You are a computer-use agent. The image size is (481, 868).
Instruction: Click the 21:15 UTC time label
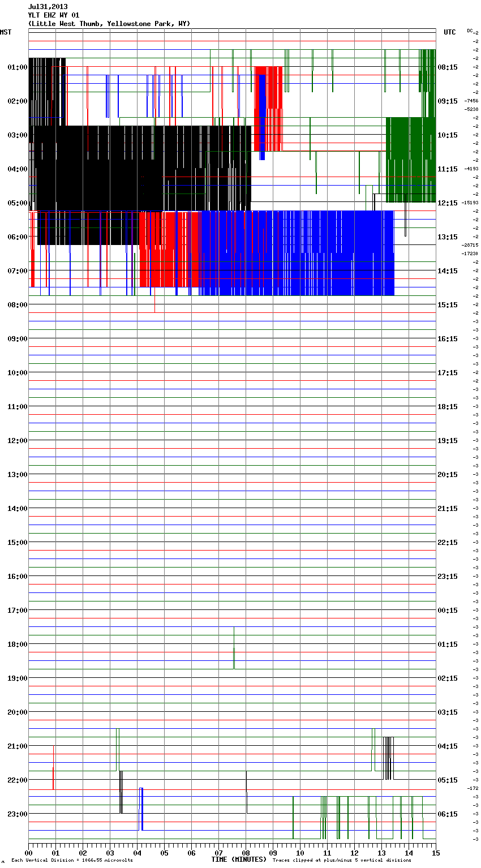pyautogui.click(x=448, y=509)
